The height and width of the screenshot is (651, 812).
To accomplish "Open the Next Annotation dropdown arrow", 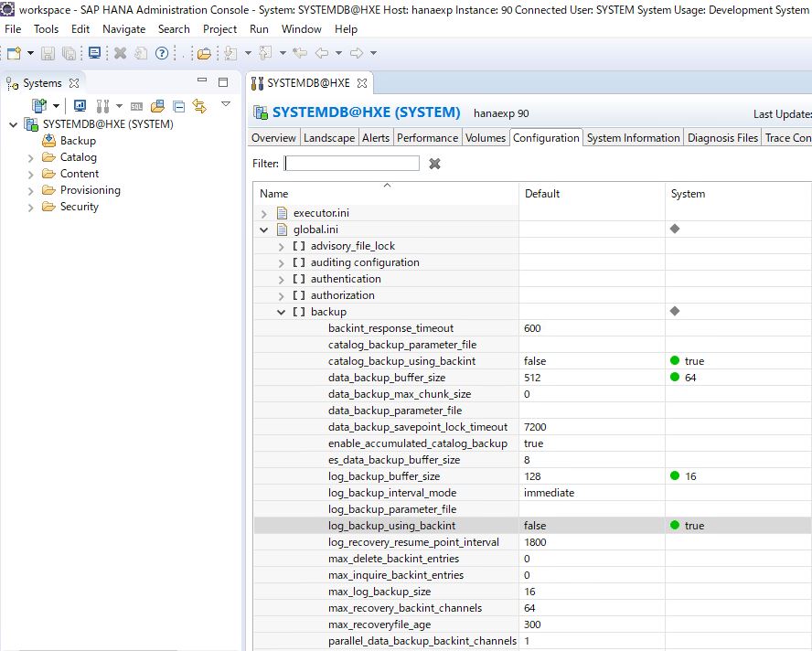I will coord(248,53).
